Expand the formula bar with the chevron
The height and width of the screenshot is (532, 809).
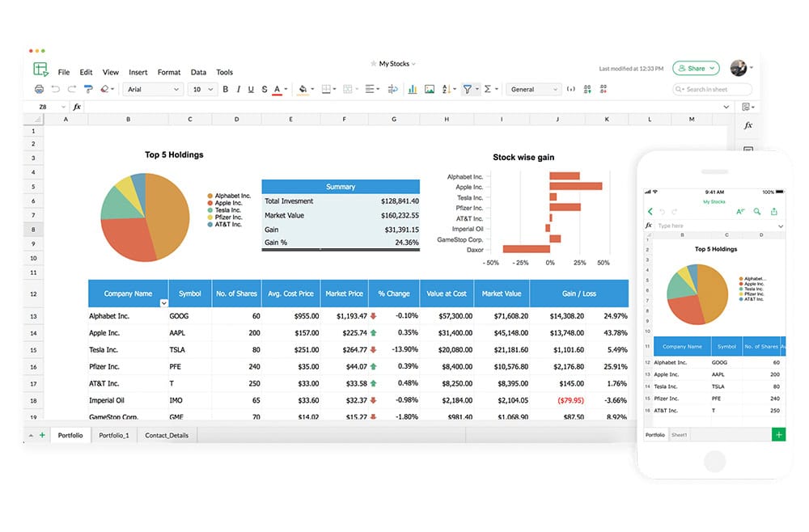[x=726, y=107]
